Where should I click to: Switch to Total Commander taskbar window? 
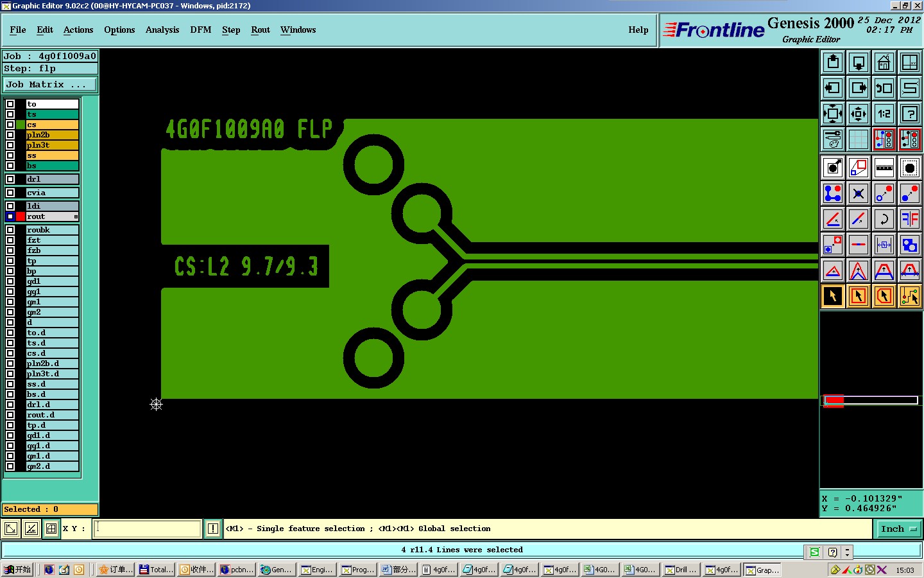click(156, 570)
